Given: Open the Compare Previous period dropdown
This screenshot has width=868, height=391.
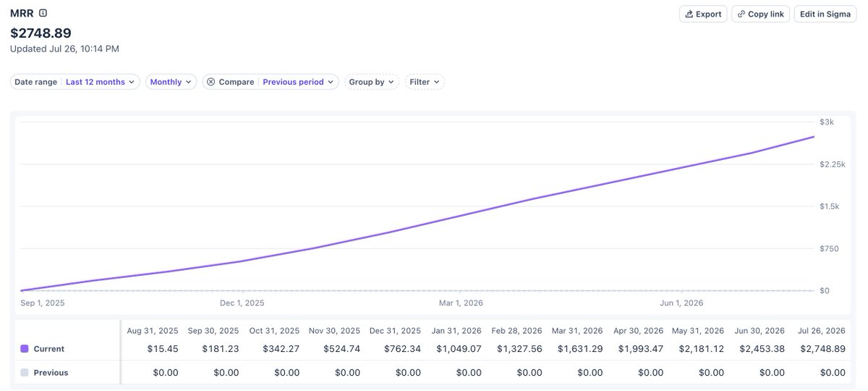Looking at the screenshot, I should [x=271, y=82].
